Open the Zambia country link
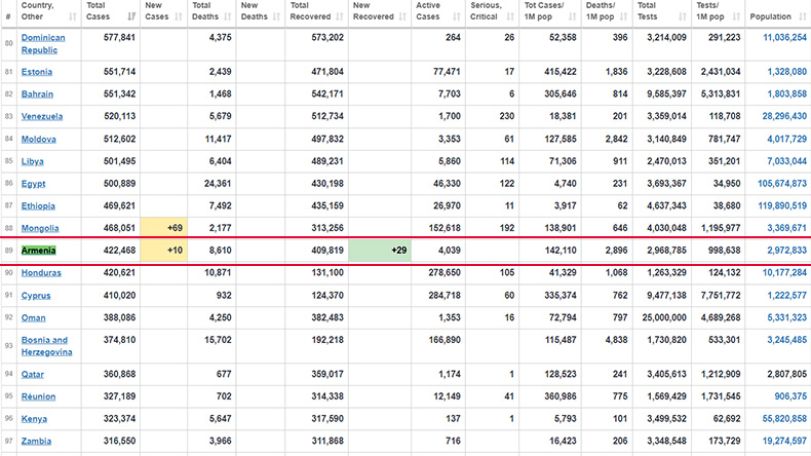The height and width of the screenshot is (456, 811). [x=36, y=441]
